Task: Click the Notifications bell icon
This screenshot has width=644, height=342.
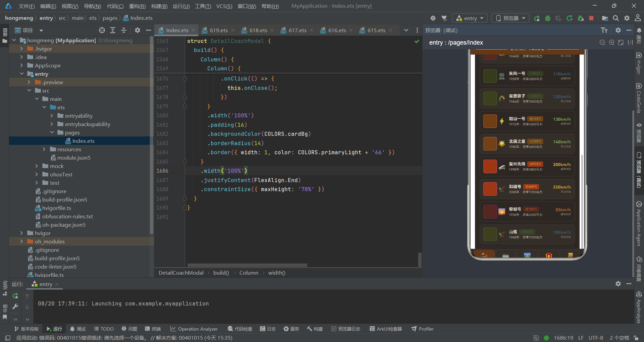Action: tap(639, 31)
